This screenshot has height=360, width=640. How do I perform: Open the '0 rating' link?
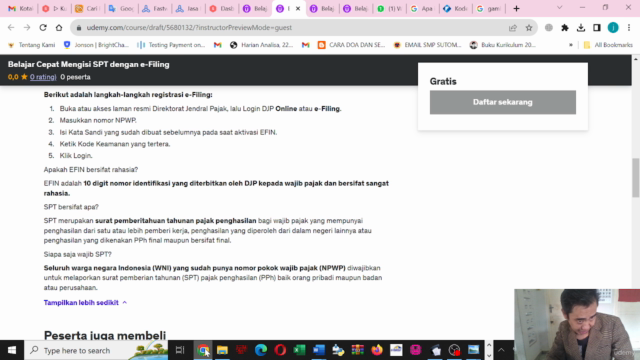43,77
